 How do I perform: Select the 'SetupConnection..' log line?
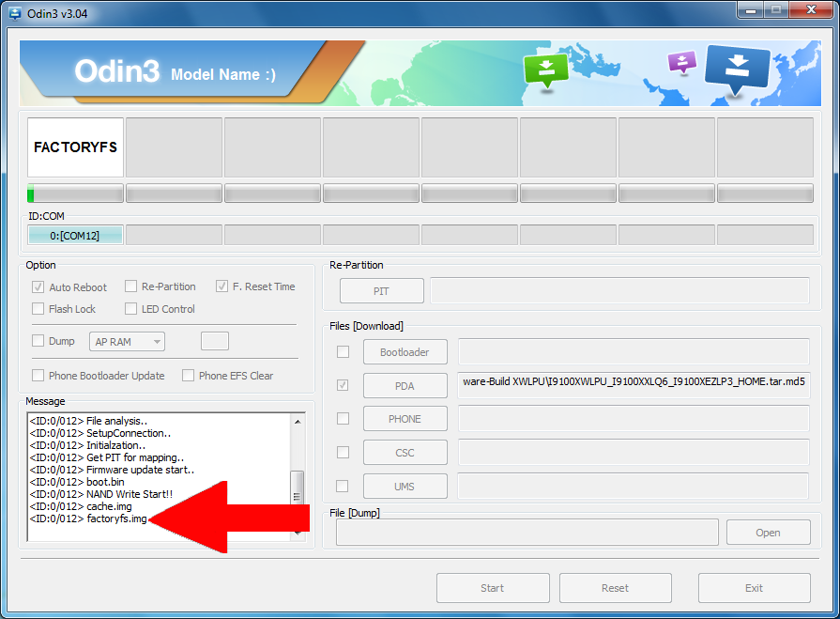click(x=100, y=433)
